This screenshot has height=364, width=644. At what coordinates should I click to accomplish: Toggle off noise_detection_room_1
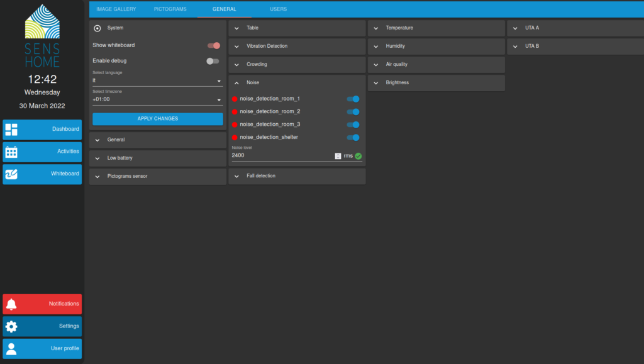(x=353, y=99)
